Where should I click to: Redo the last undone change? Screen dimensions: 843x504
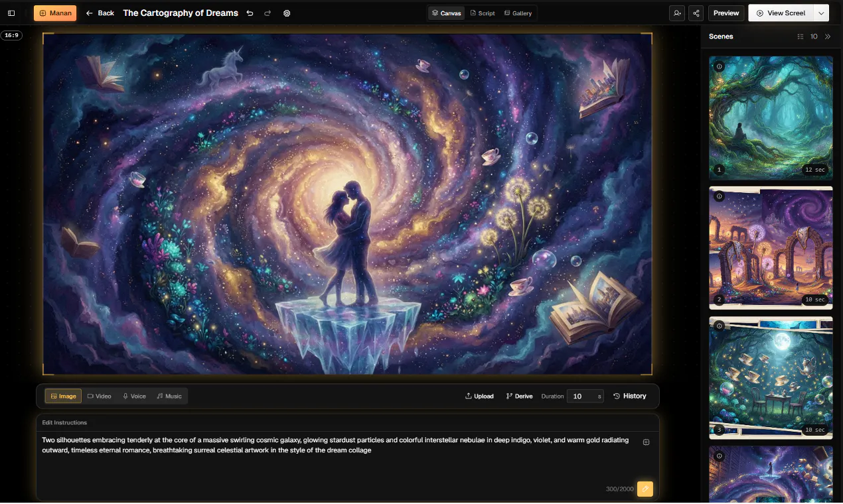click(x=268, y=13)
